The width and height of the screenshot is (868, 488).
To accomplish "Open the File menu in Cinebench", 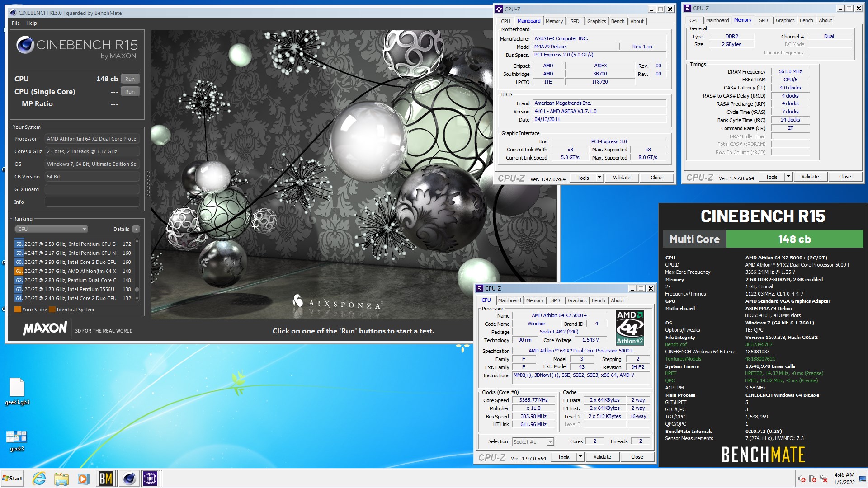I will [16, 23].
